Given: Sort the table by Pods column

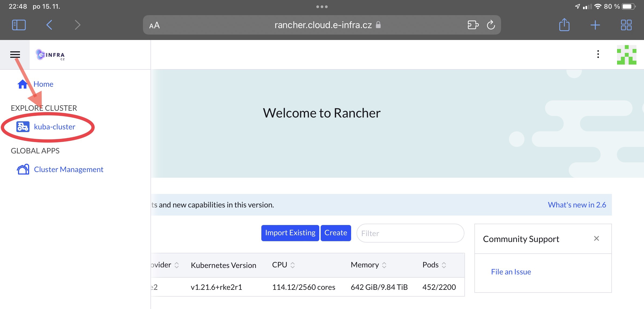Looking at the screenshot, I should click(434, 265).
